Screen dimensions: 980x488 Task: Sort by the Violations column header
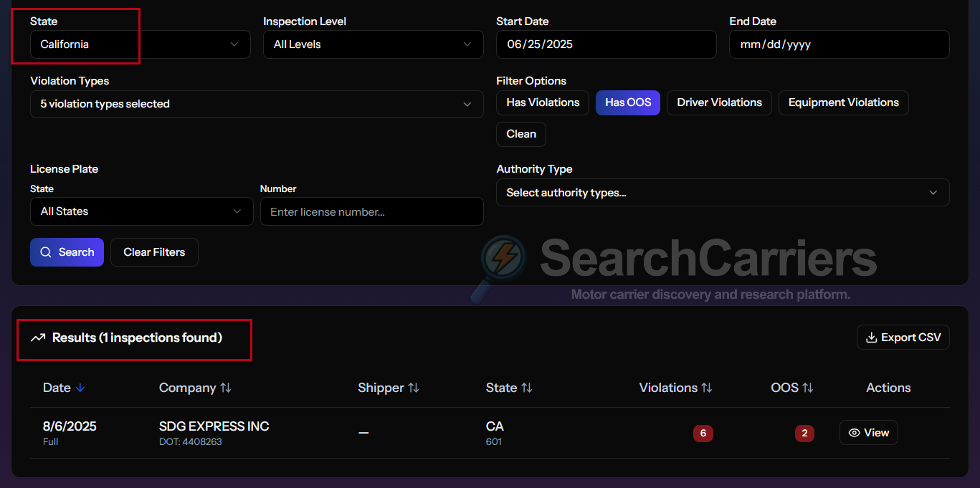(x=676, y=388)
